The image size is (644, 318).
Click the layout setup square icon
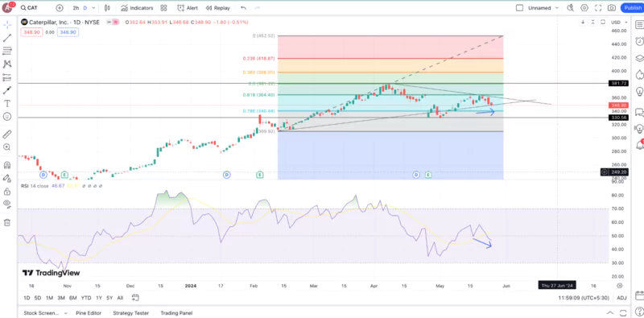click(x=519, y=8)
